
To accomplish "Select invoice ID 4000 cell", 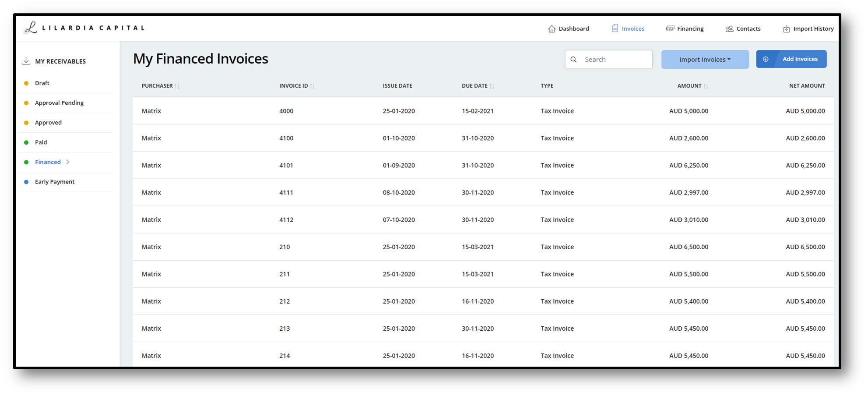I will click(x=286, y=111).
